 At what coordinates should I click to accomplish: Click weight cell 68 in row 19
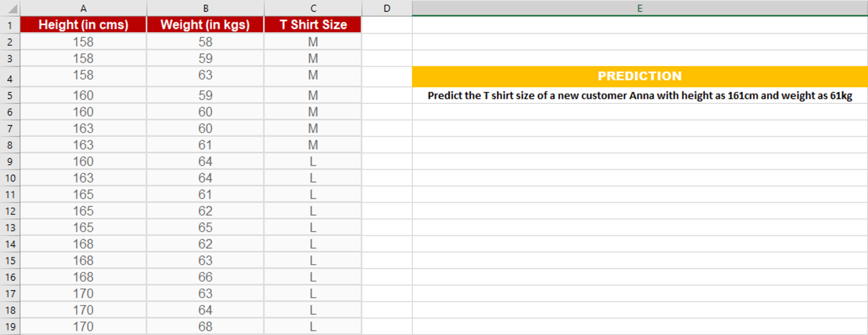[x=206, y=327]
